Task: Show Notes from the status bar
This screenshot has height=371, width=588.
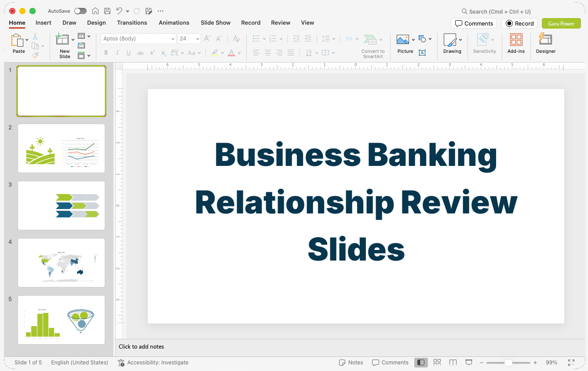Action: 351,363
